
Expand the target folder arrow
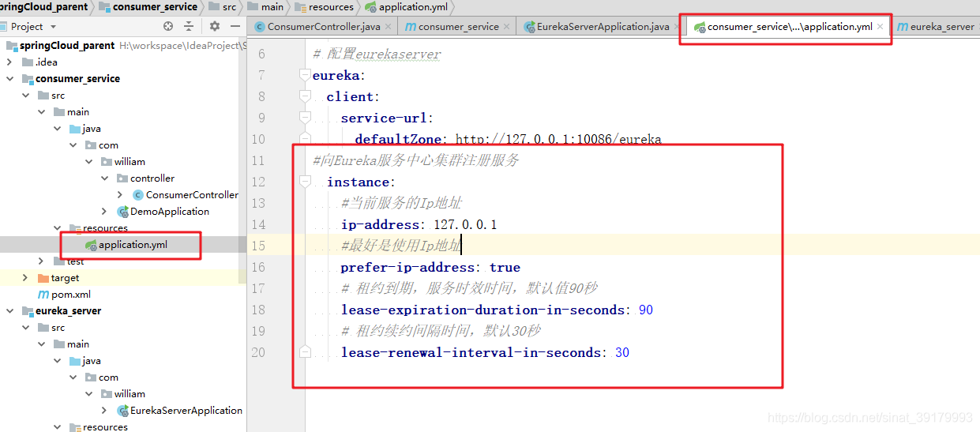click(25, 277)
